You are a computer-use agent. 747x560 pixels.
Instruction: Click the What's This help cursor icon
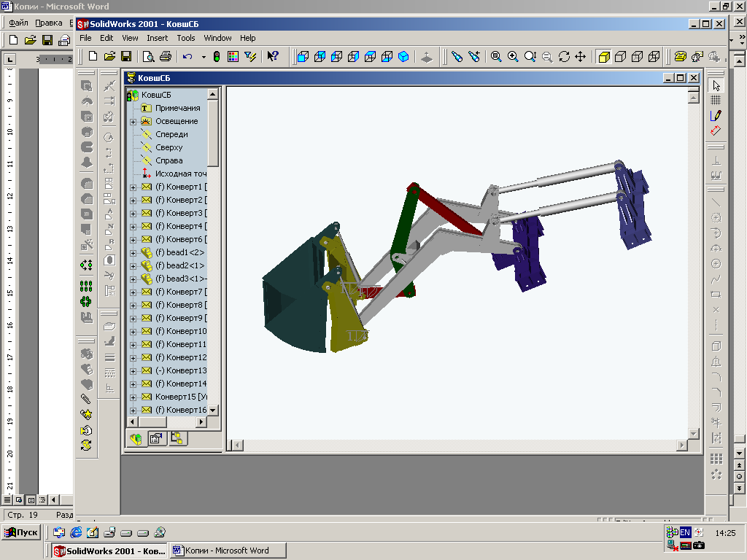tap(273, 56)
